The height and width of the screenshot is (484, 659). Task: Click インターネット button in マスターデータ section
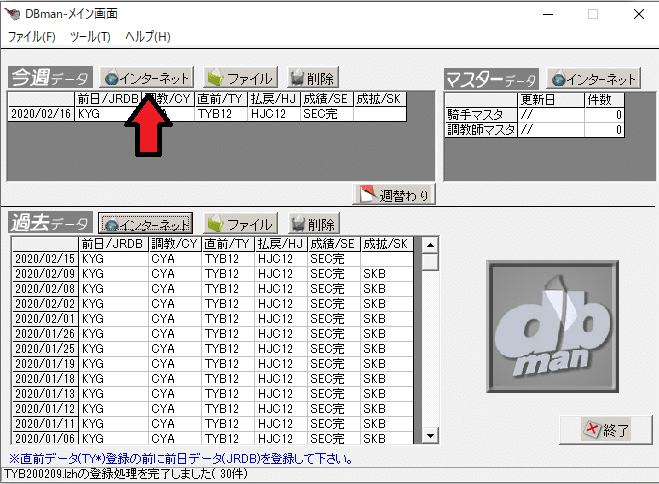pos(593,79)
